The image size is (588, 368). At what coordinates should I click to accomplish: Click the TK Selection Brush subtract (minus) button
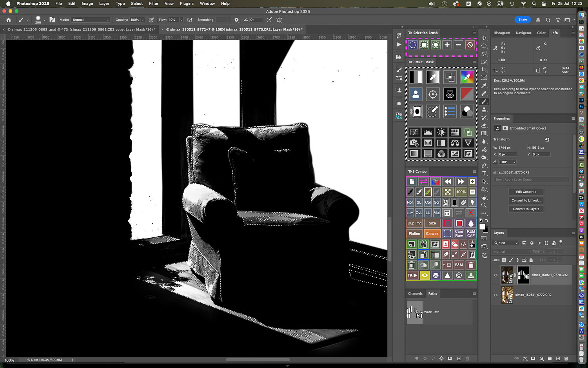point(458,45)
